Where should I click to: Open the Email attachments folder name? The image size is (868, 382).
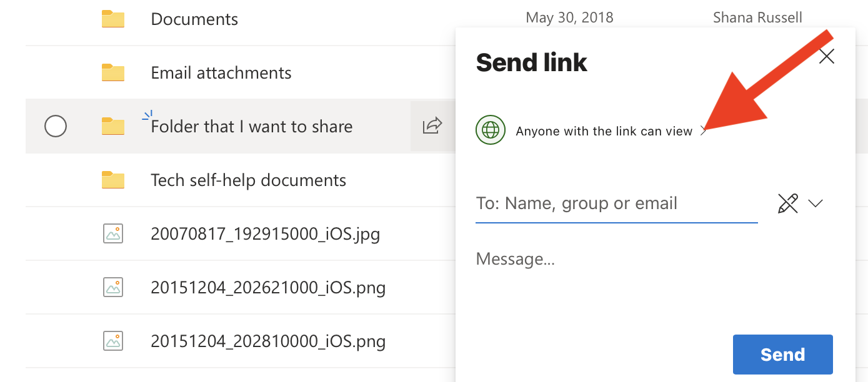click(221, 72)
